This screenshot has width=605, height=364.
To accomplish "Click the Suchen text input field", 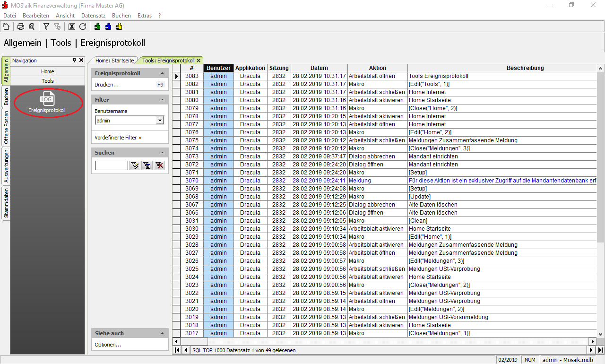I will [x=111, y=165].
